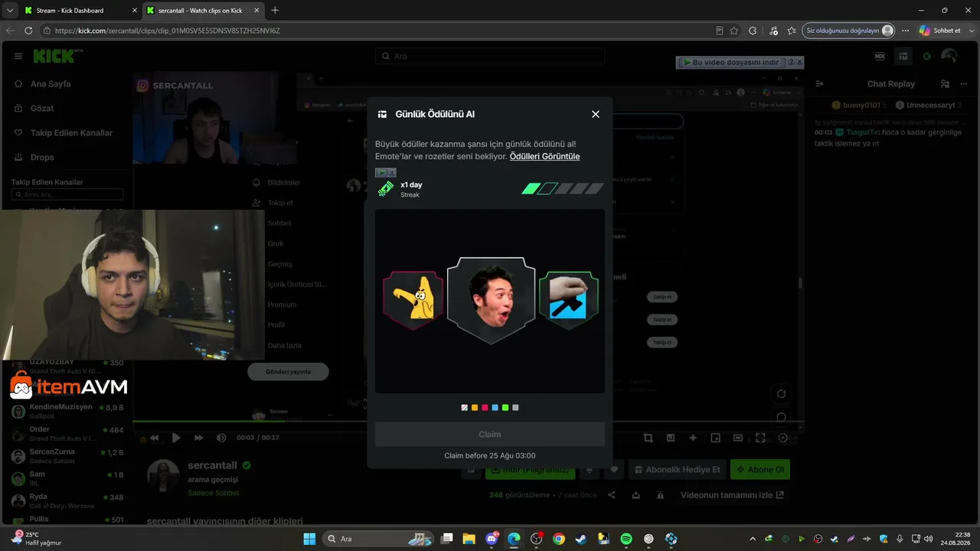Click Siz olduğunuzu doğrulayın profile button

(x=849, y=31)
